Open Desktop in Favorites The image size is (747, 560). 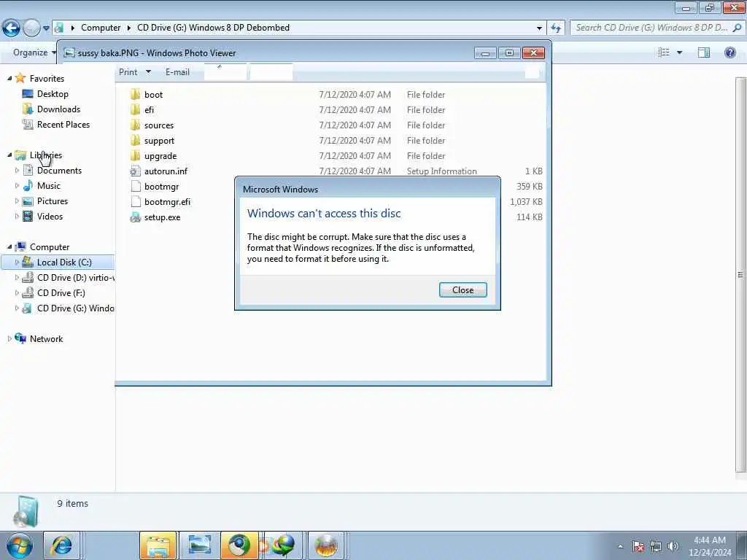tap(53, 94)
